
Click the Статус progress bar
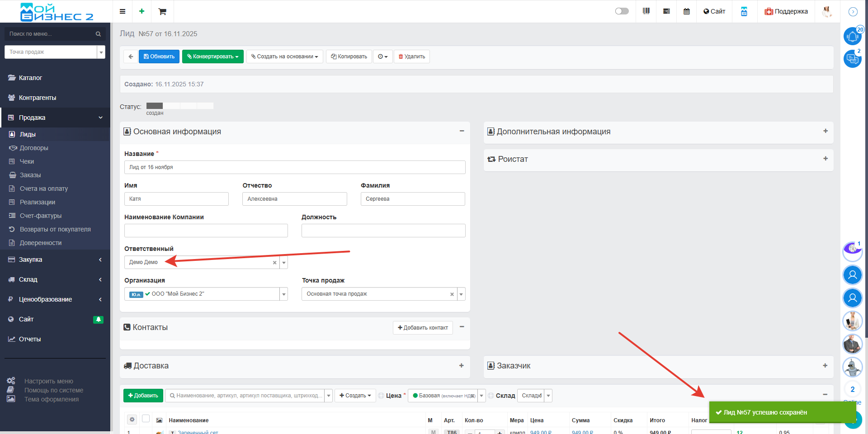pyautogui.click(x=179, y=106)
